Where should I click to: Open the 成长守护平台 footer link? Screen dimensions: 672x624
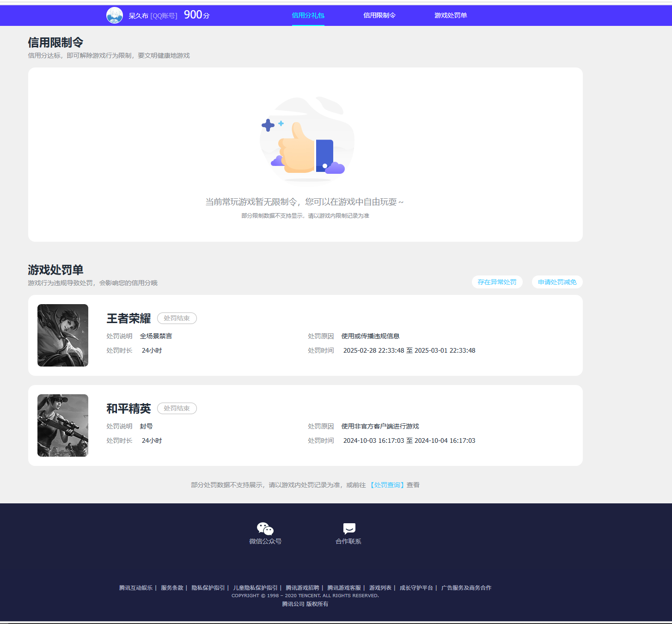point(416,588)
